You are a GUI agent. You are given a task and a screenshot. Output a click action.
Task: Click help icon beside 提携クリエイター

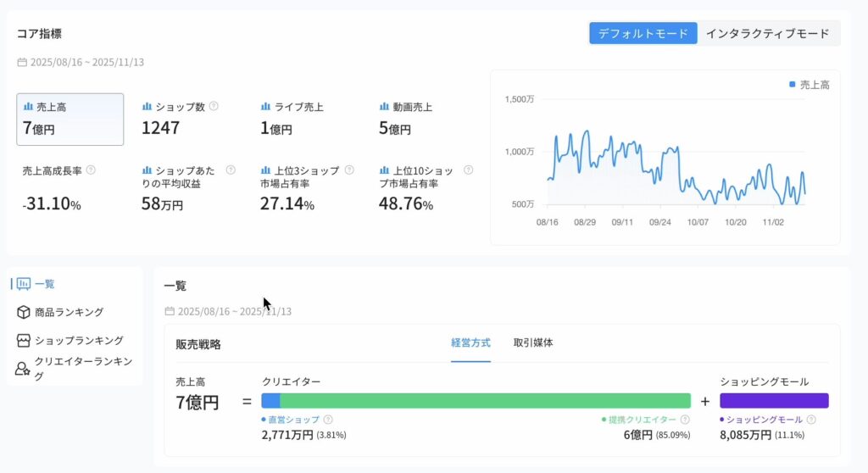click(685, 420)
